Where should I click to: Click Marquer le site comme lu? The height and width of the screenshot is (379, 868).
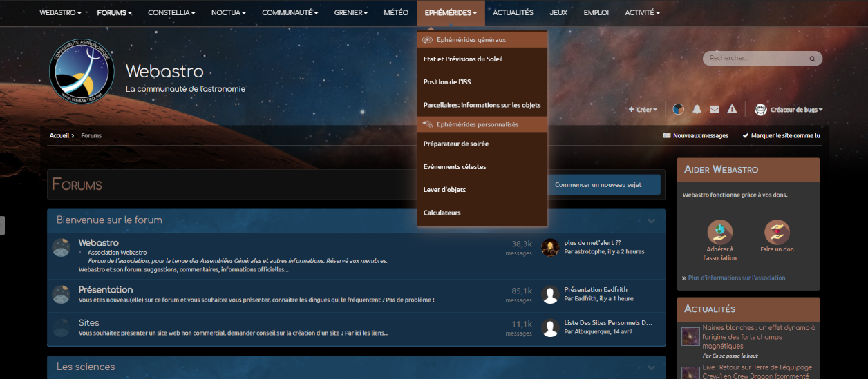(x=781, y=136)
